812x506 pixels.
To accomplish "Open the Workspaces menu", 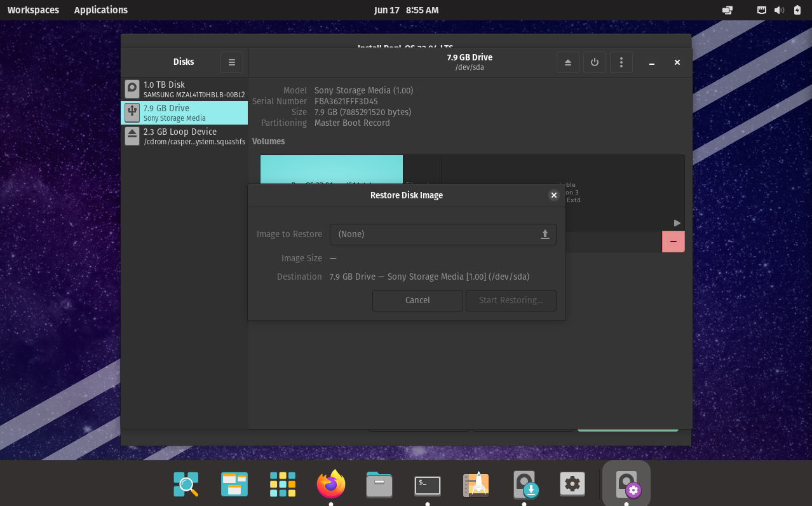I will pyautogui.click(x=33, y=10).
